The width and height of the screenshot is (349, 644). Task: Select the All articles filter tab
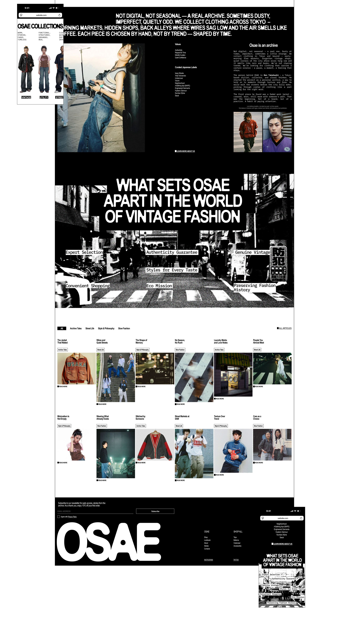(62, 329)
